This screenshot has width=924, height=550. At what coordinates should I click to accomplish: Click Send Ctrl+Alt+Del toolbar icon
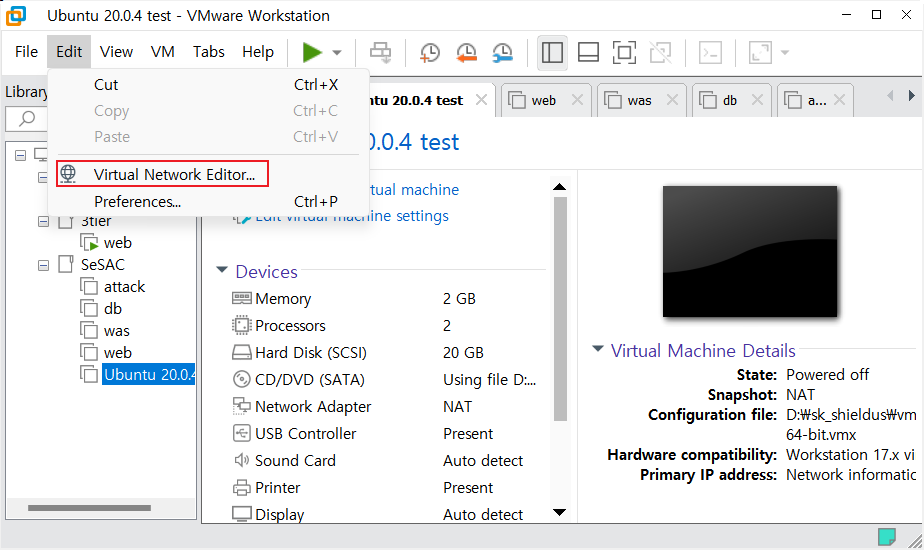coord(380,52)
